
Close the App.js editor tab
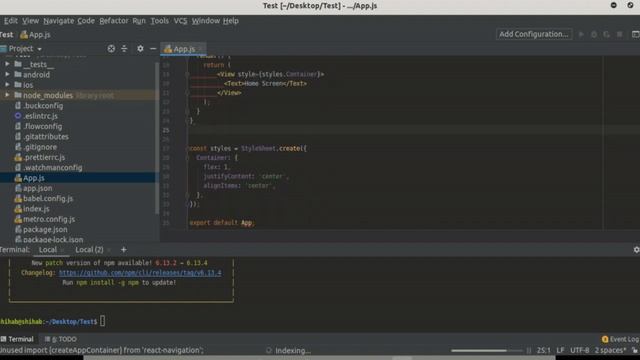200,49
